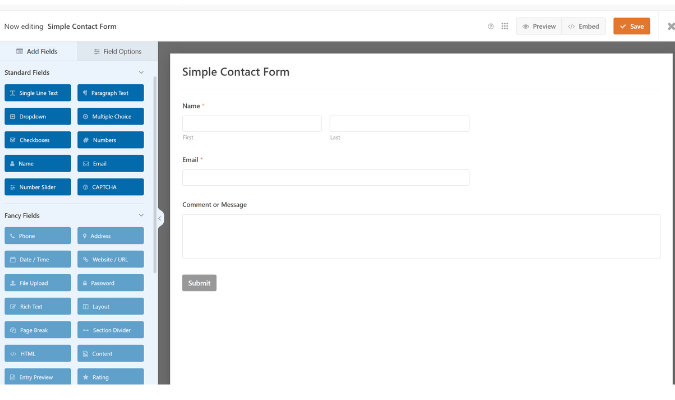The height and width of the screenshot is (400, 675).
Task: Click the Email input field
Action: coord(326,177)
